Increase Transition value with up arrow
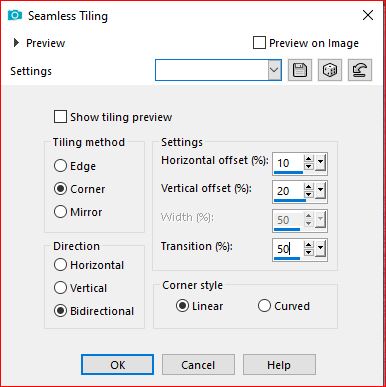 point(309,245)
